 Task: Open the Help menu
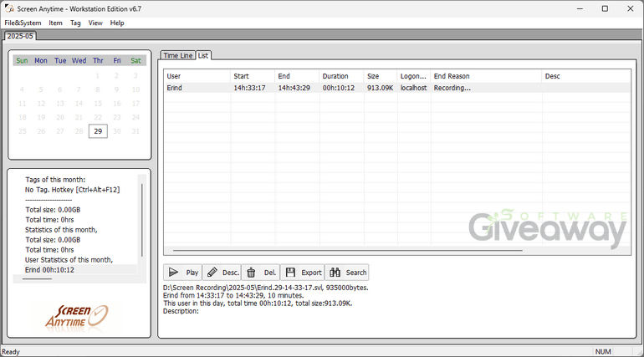(x=117, y=23)
